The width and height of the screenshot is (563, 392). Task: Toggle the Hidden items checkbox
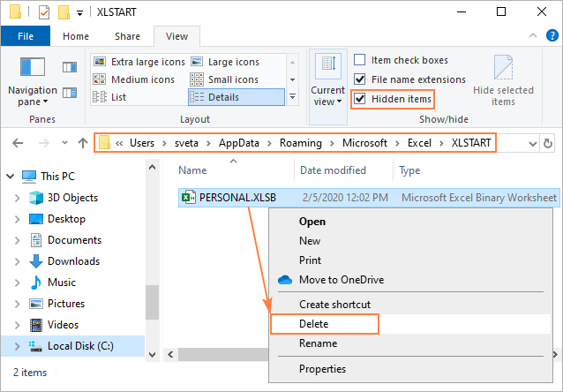click(x=360, y=99)
